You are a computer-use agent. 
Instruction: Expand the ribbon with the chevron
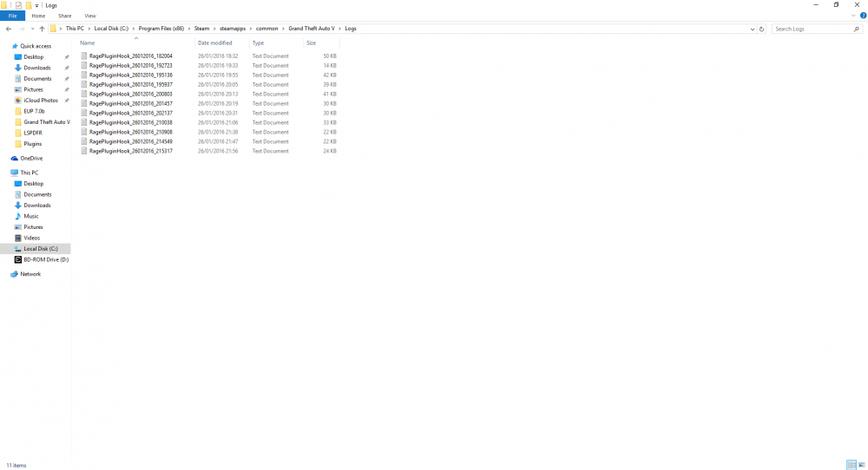pyautogui.click(x=853, y=16)
